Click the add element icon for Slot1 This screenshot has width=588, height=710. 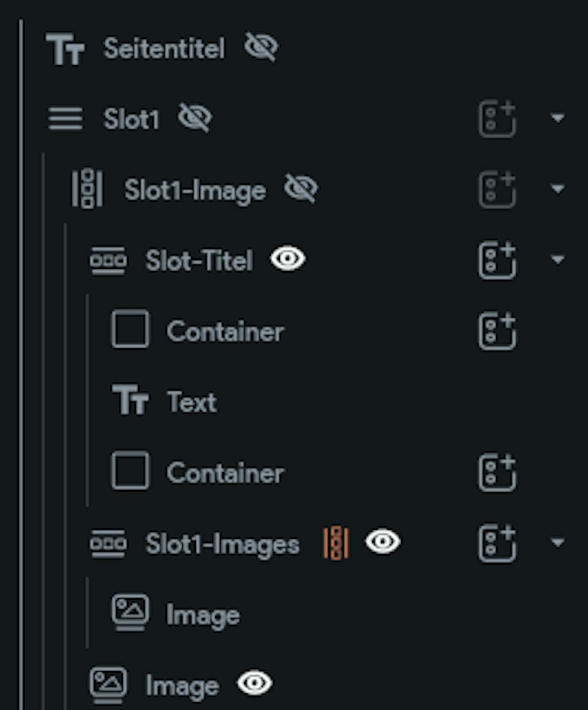(x=497, y=118)
